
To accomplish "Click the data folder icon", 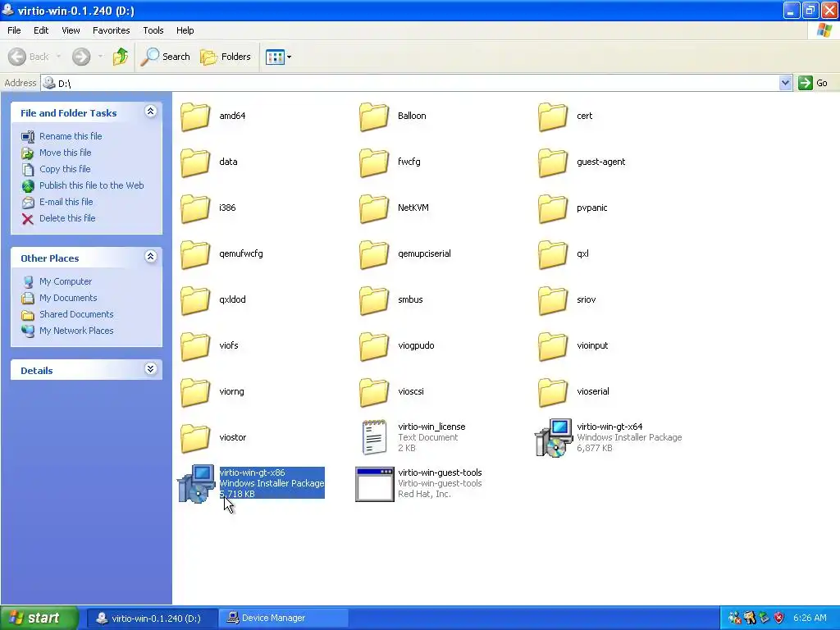I will [195, 162].
